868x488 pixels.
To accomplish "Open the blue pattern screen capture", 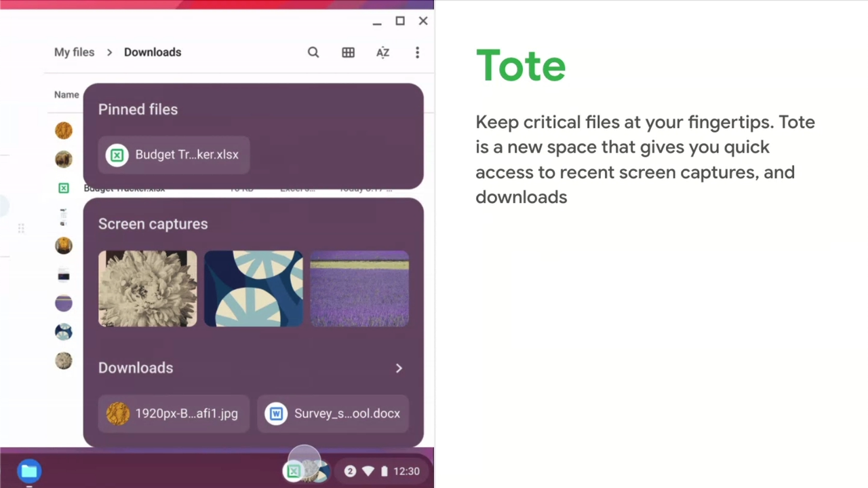I will coord(254,288).
